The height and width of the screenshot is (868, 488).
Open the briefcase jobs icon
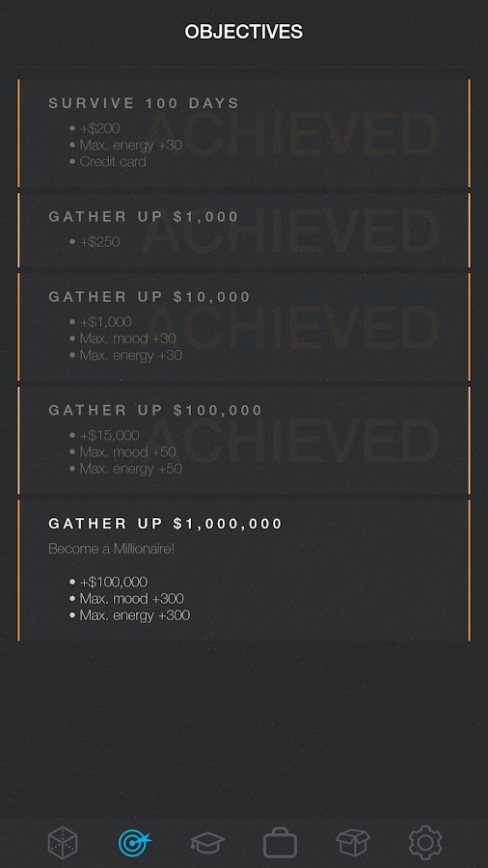pyautogui.click(x=280, y=843)
